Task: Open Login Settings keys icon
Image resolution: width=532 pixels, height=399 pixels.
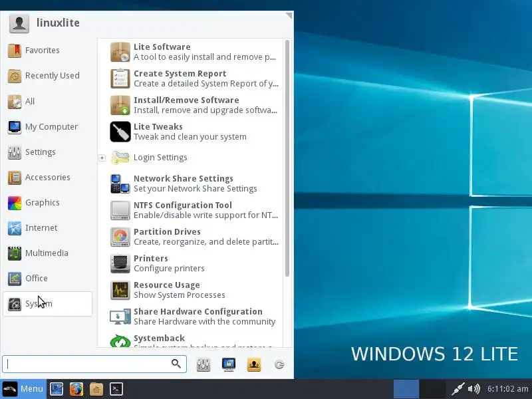Action: pos(120,158)
